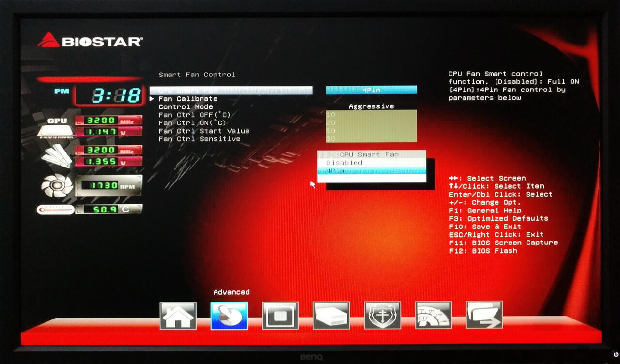The width and height of the screenshot is (620, 364).
Task: Open the Security shield icon tab
Action: [x=382, y=316]
